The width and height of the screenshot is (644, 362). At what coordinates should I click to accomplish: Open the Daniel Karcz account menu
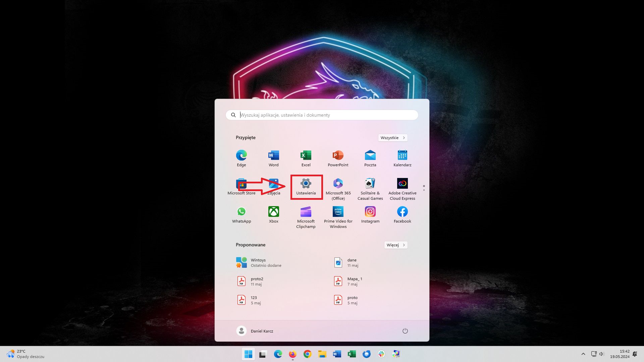pos(262,331)
